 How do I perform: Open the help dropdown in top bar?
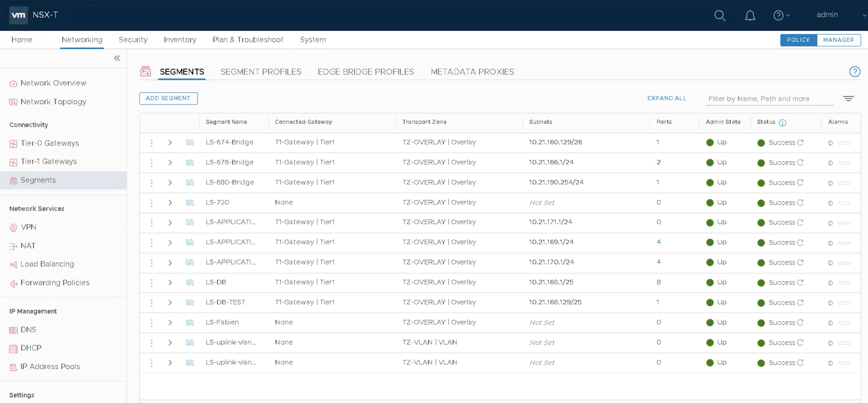pos(781,15)
